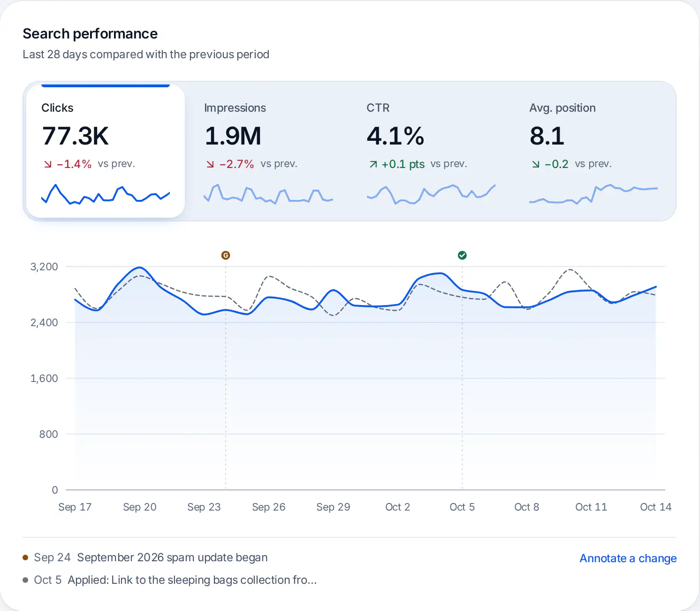700x611 pixels.
Task: Click the Sep 20 x-axis label
Action: click(x=140, y=507)
